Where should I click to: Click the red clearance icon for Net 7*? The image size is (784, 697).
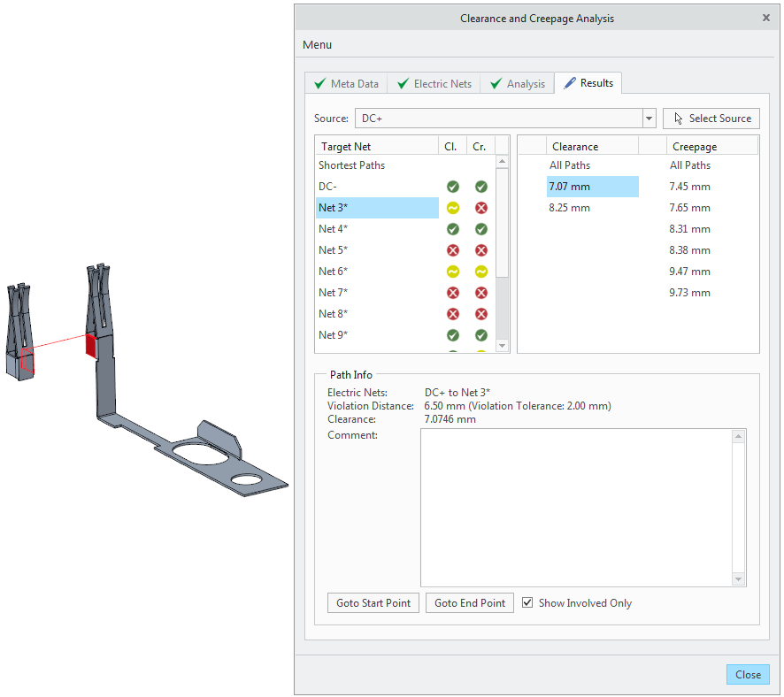coord(452,293)
